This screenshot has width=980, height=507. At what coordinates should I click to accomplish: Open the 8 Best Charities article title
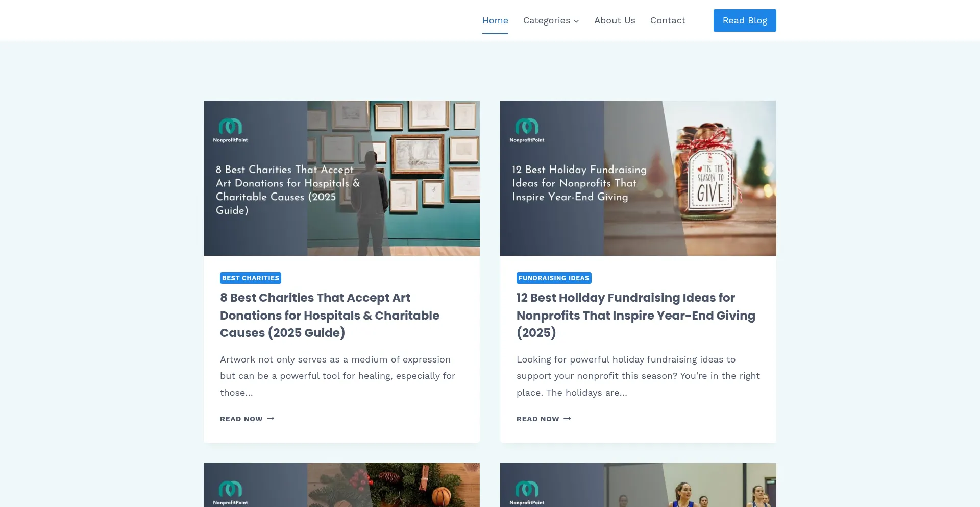coord(330,315)
